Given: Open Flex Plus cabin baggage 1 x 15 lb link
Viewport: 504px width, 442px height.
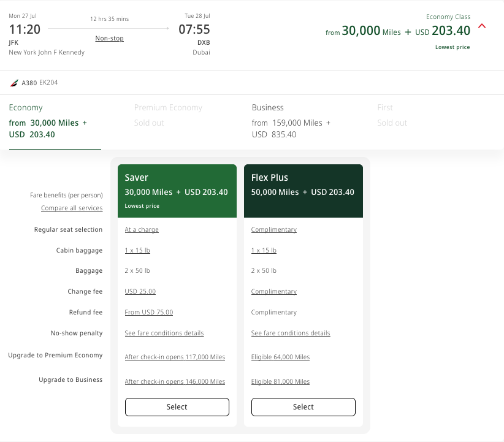Looking at the screenshot, I should tap(264, 250).
